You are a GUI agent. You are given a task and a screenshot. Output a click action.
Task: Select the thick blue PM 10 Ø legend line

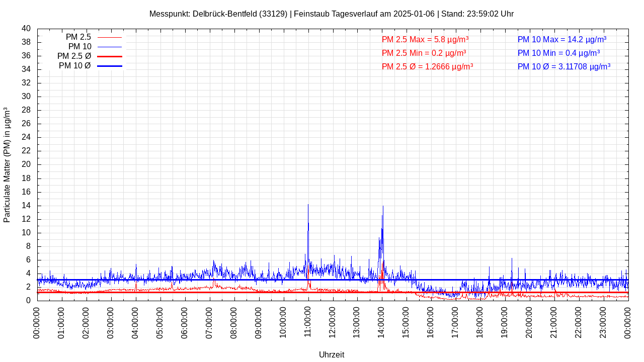click(x=110, y=66)
